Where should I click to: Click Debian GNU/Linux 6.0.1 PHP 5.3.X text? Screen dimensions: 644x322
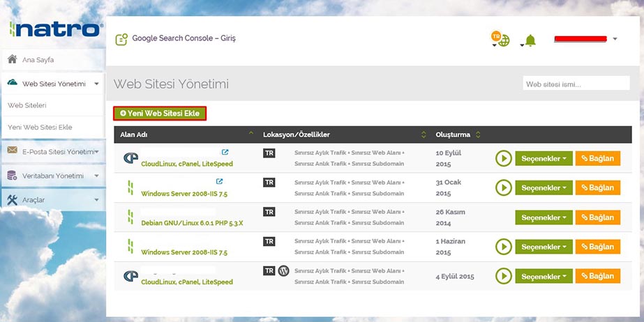[x=192, y=223]
